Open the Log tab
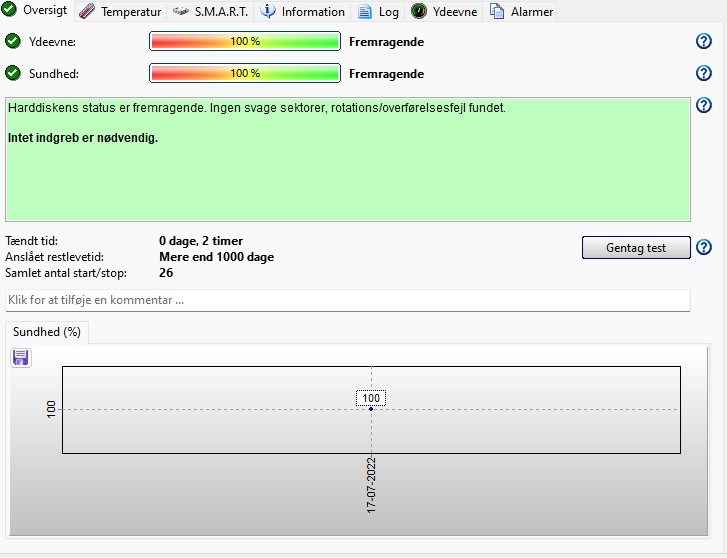Image resolution: width=727 pixels, height=558 pixels. (378, 12)
